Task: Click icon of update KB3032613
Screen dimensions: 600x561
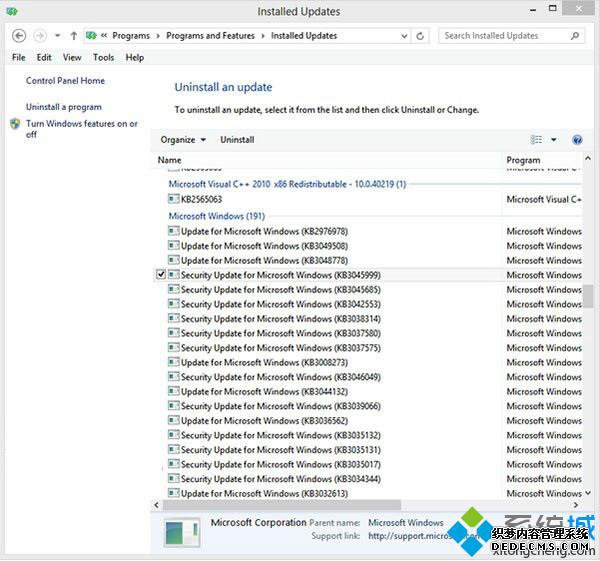Action: (x=174, y=493)
